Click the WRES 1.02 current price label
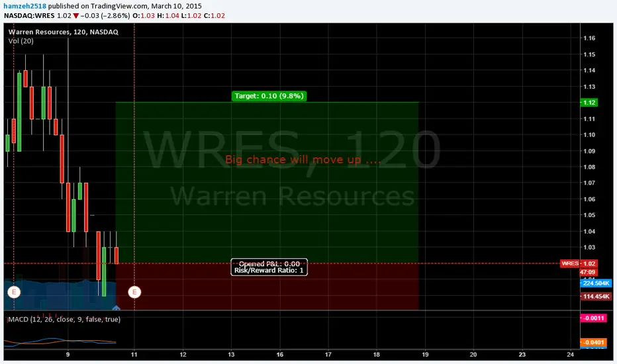This screenshot has width=617, height=364. [x=579, y=263]
